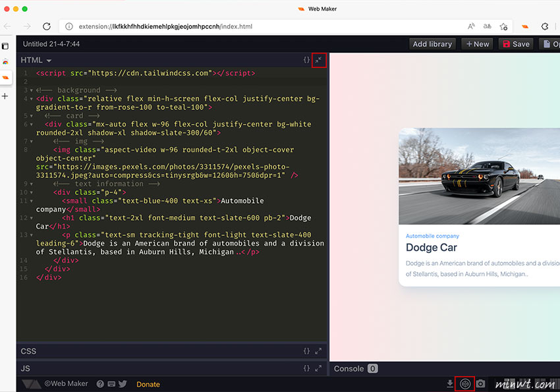This screenshot has height=392, width=560.
Task: Open the HTML mode dropdown
Action: point(36,61)
